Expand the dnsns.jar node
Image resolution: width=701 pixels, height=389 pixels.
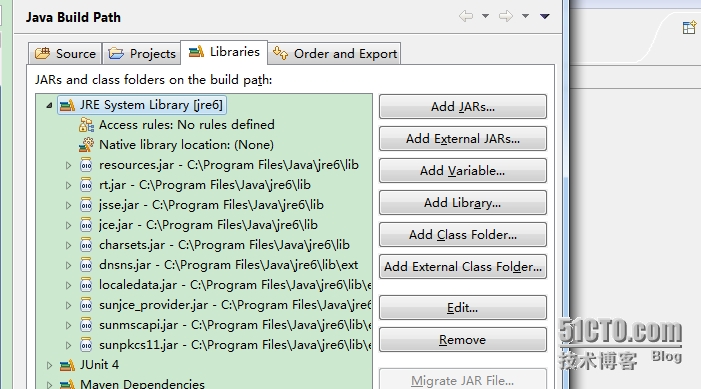coord(68,266)
